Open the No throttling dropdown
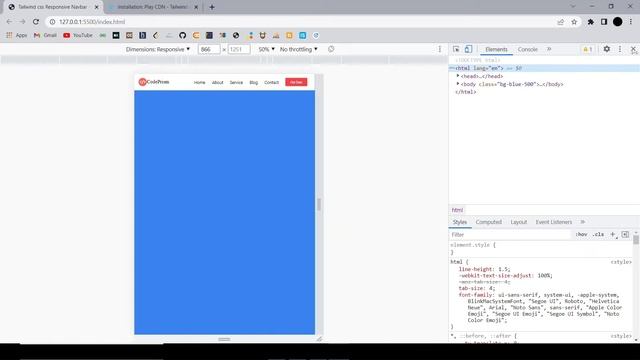The width and height of the screenshot is (640, 360). click(x=298, y=49)
